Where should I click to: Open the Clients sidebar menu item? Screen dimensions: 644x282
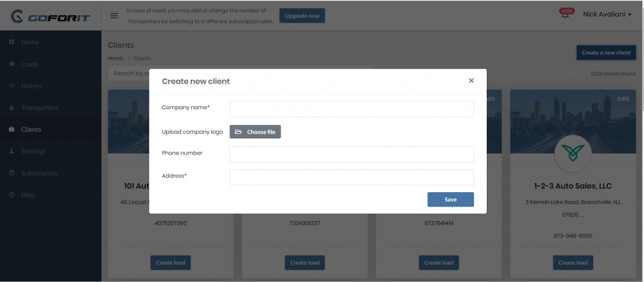click(50, 129)
